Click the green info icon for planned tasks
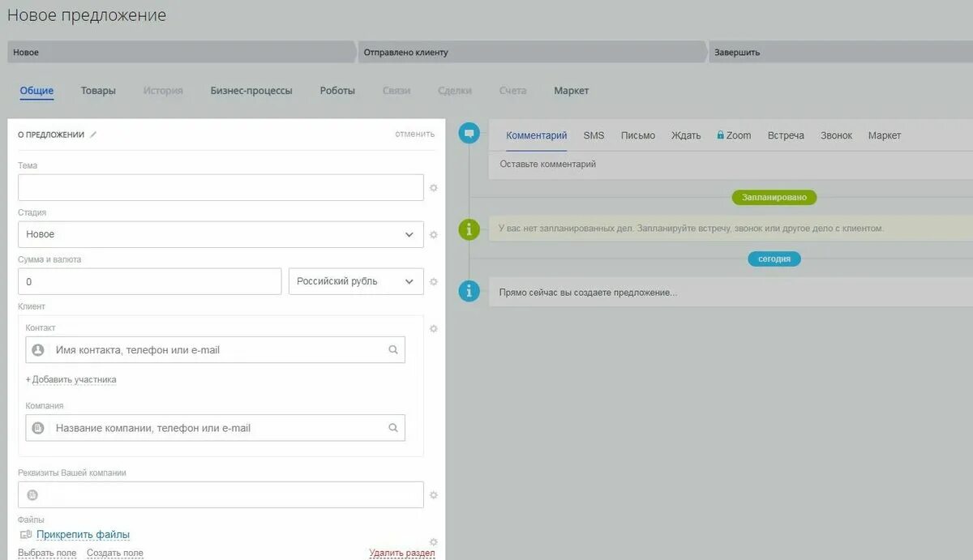Viewport: 973px width, 560px height. point(469,229)
